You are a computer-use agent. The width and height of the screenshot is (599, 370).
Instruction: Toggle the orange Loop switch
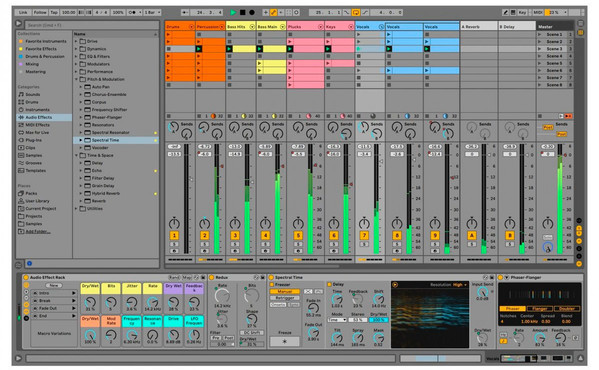(x=356, y=13)
